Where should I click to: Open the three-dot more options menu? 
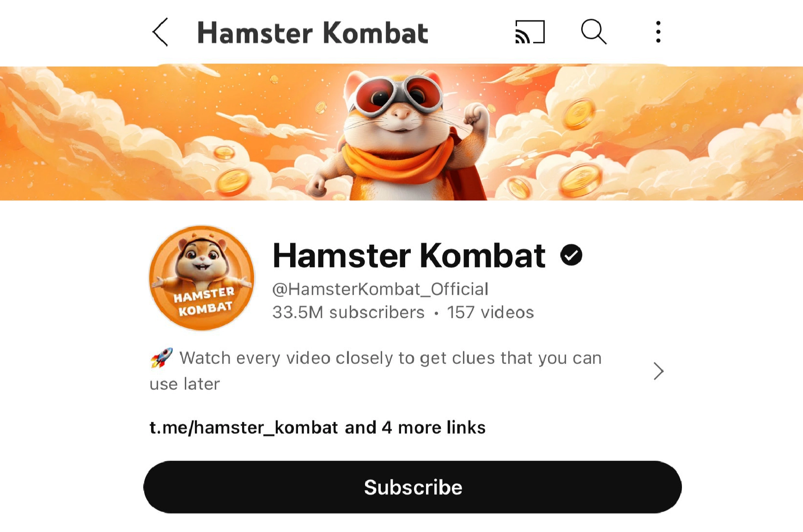658,32
